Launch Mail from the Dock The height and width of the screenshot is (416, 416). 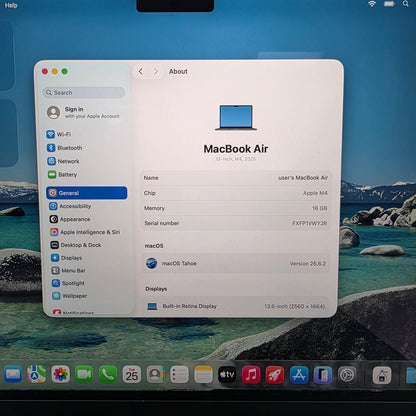coord(13,374)
